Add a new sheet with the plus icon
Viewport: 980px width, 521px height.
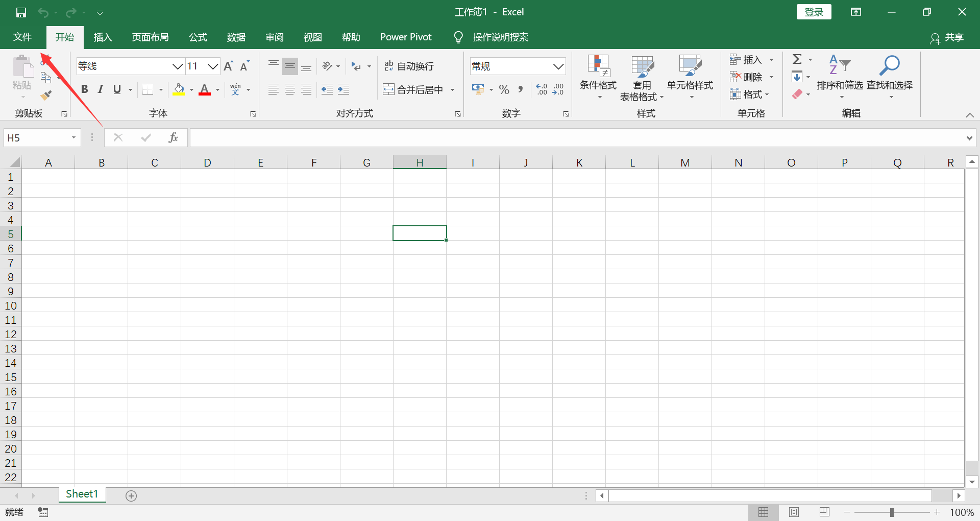click(131, 496)
